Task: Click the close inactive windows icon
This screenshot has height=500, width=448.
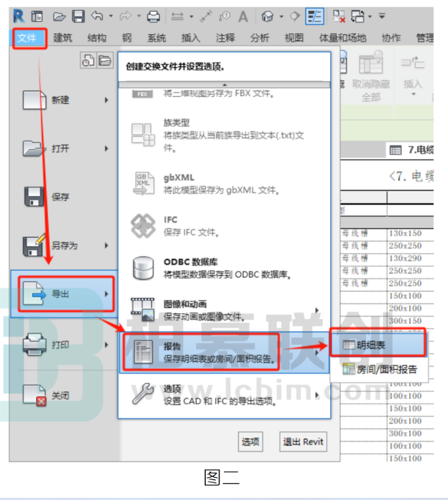Action: click(339, 16)
